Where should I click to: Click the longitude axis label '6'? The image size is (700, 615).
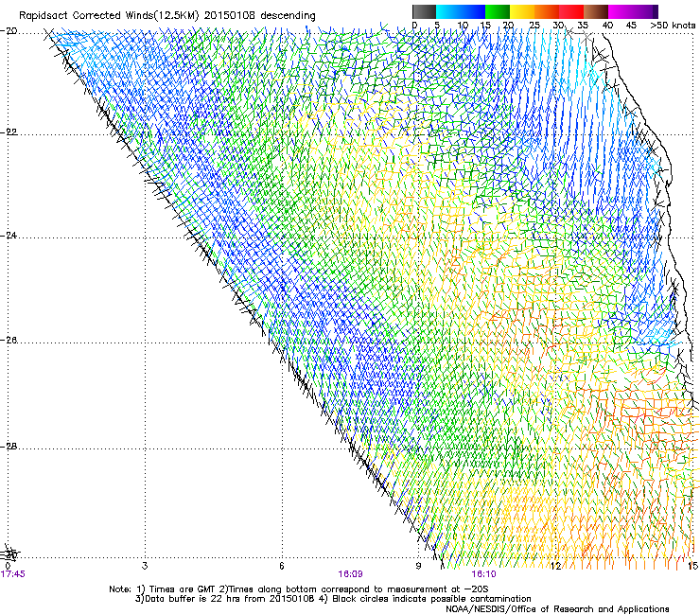tap(281, 566)
